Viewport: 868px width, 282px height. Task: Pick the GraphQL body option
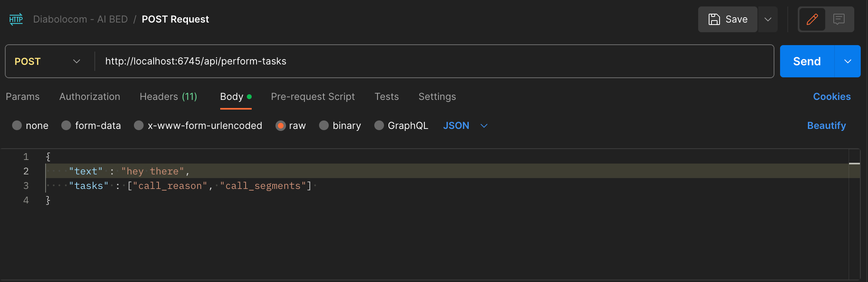379,126
